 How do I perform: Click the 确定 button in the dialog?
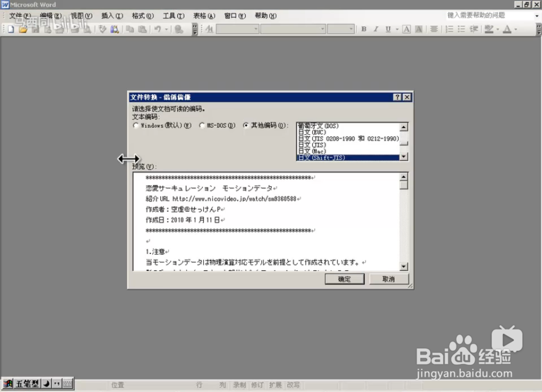[345, 279]
